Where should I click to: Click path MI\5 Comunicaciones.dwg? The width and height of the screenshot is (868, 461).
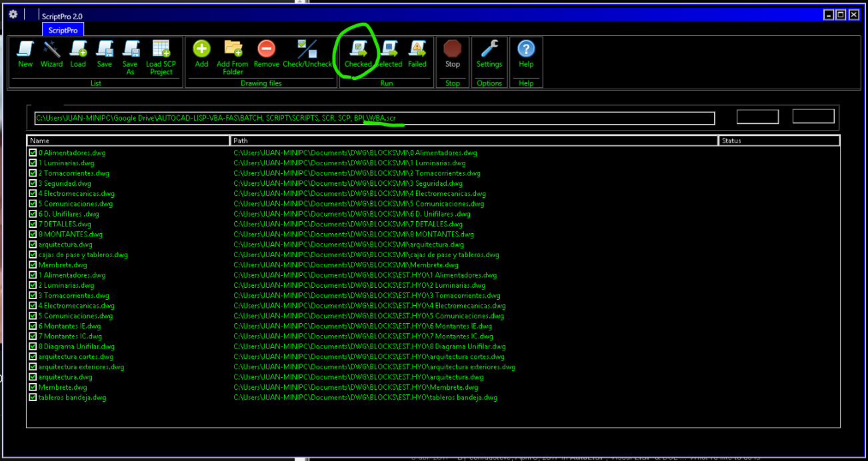pyautogui.click(x=359, y=204)
